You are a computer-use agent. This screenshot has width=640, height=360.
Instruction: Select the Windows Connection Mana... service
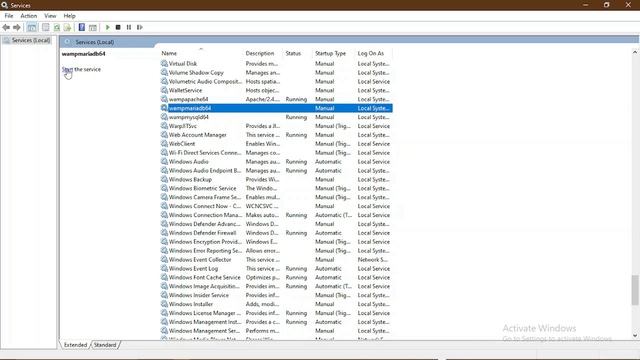coord(205,215)
